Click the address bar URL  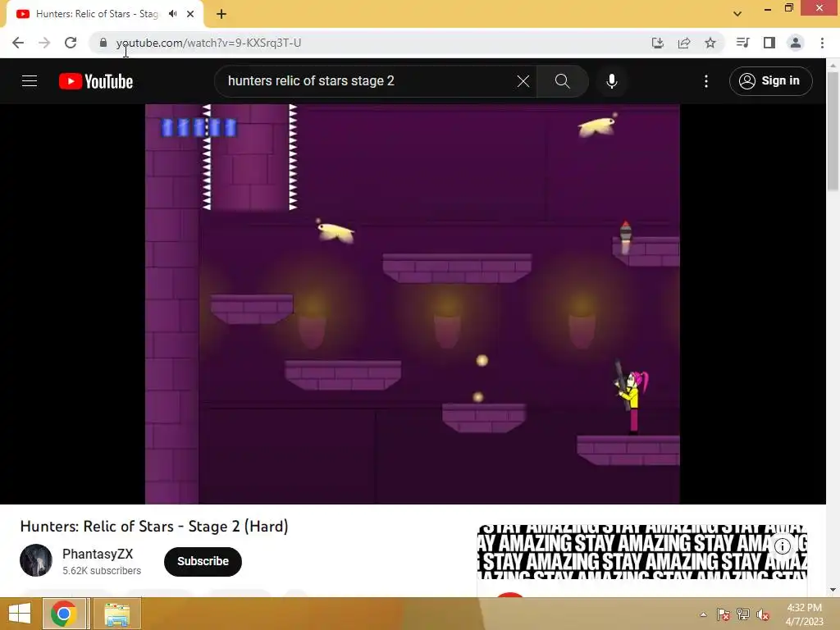208,43
